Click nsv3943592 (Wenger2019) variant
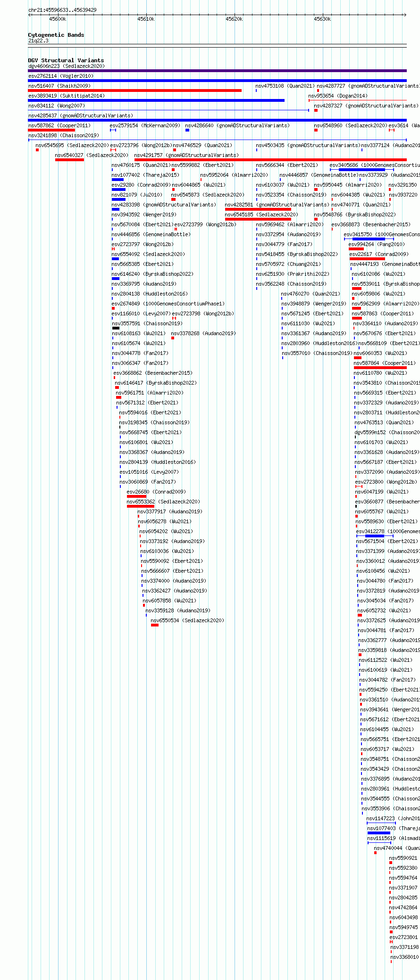The image size is (420, 980). [144, 215]
